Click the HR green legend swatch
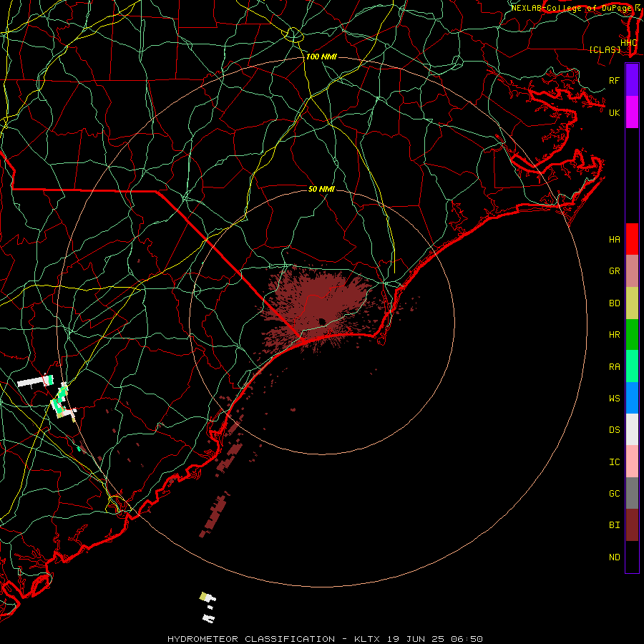Image resolution: width=644 pixels, height=644 pixels. [632, 334]
